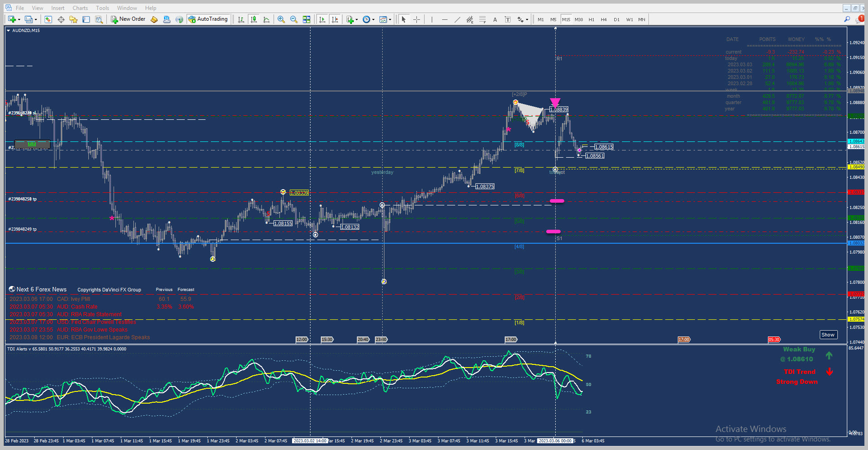Click the Tile Windows icon

click(306, 19)
